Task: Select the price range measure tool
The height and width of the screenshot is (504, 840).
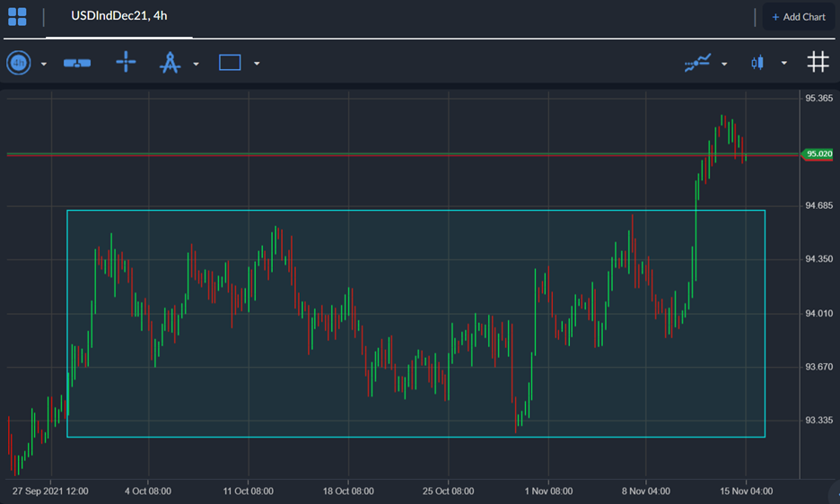Action: click(77, 63)
